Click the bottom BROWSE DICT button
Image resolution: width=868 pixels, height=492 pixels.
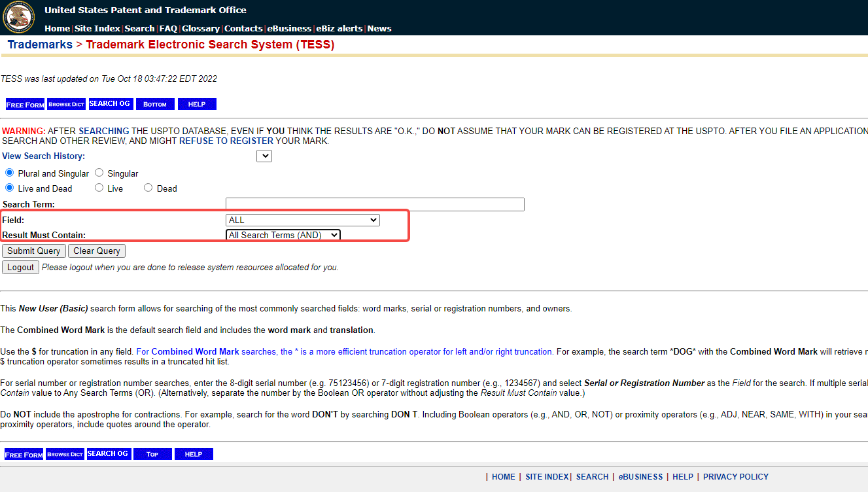tap(65, 454)
